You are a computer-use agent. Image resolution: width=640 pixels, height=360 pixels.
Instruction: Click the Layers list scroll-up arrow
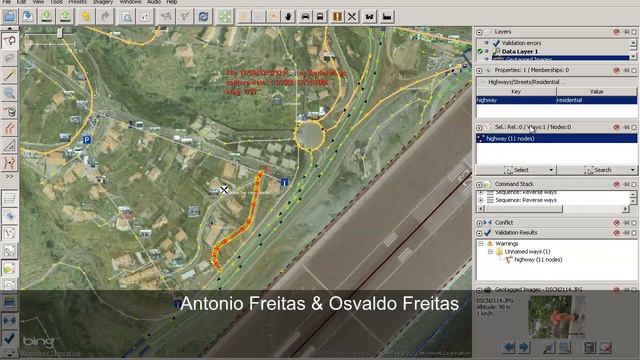click(633, 42)
